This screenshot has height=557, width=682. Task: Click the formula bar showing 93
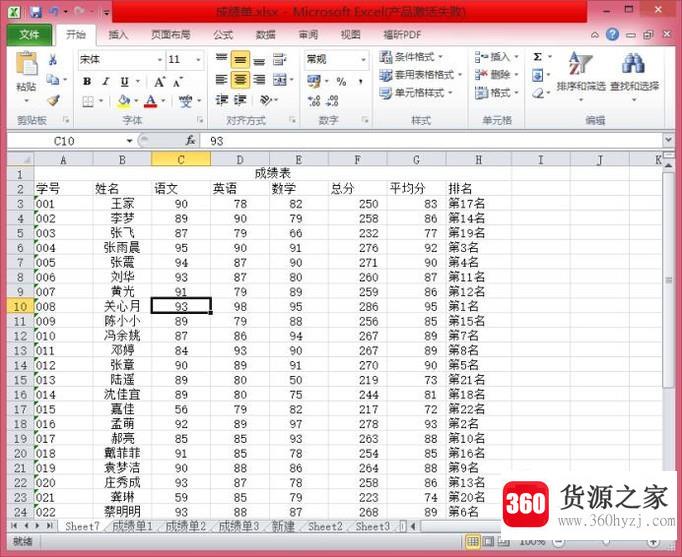(x=431, y=141)
